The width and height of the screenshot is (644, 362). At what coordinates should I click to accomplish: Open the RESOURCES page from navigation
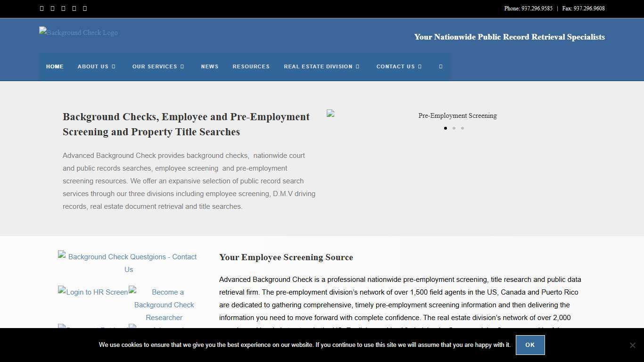251,66
